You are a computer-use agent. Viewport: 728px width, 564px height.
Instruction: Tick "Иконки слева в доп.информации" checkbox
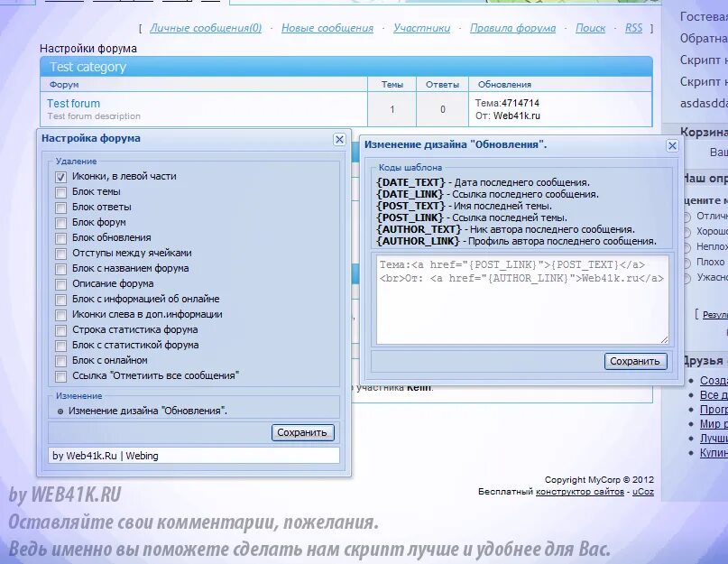[x=60, y=315]
